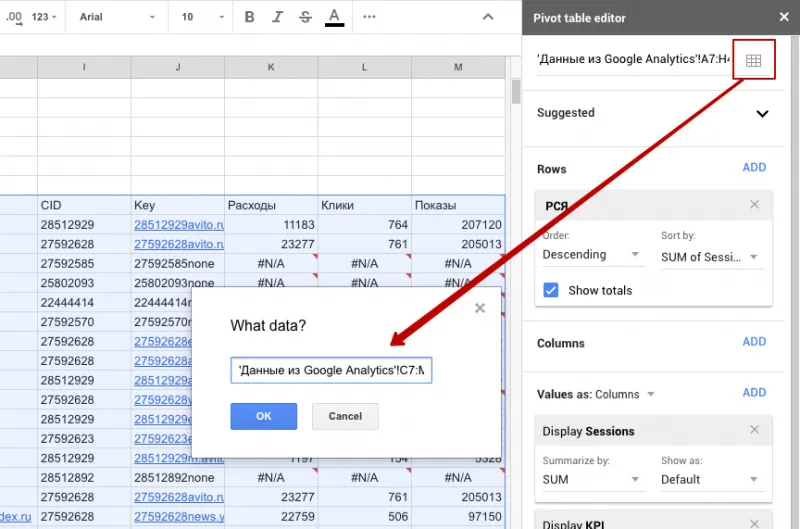Screen dimensions: 800x529
Task: Increase decimal places button
Action: click(14, 17)
